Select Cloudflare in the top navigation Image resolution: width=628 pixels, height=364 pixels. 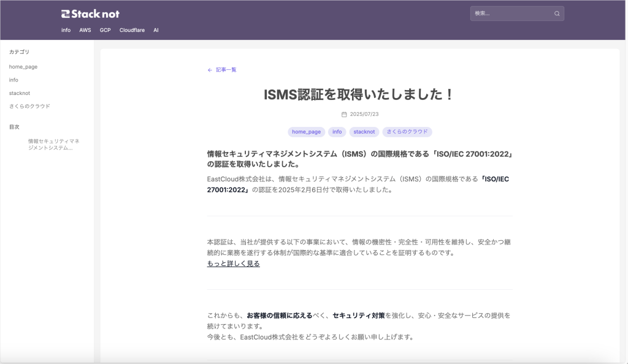pos(132,30)
